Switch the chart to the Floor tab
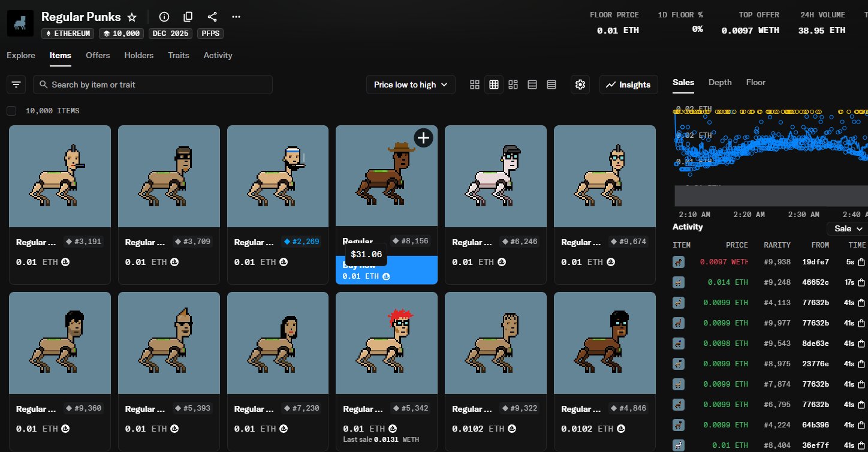Viewport: 868px width, 452px height. [x=756, y=82]
